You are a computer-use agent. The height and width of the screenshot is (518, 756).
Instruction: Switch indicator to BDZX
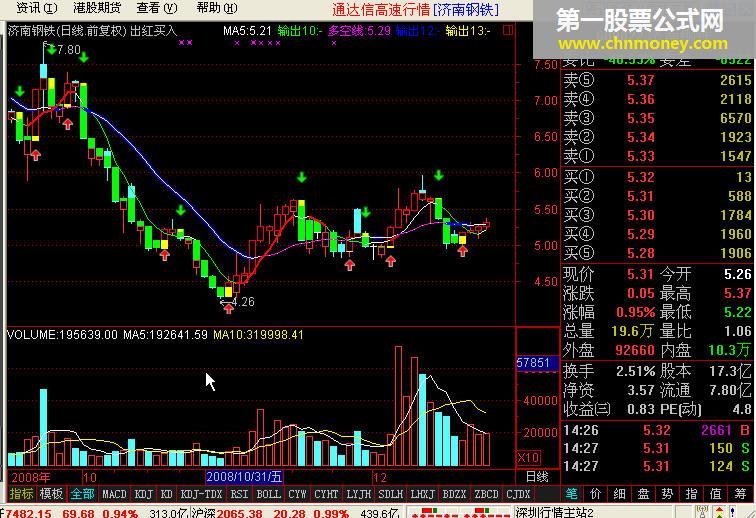click(454, 494)
